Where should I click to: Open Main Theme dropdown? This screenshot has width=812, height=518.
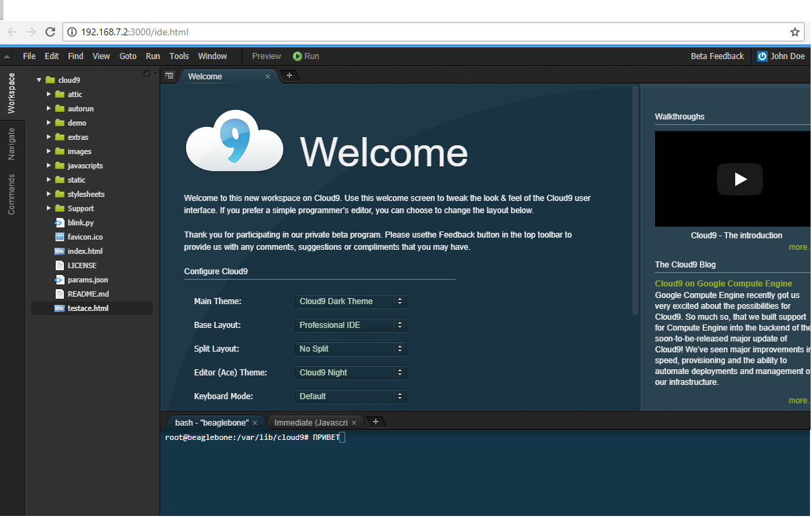tap(351, 301)
